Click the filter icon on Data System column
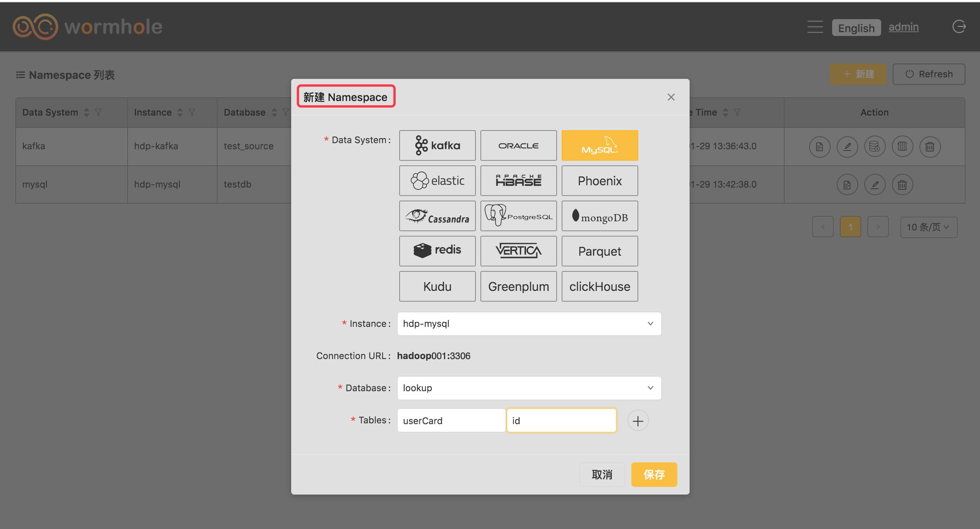The image size is (980, 529). pos(98,112)
